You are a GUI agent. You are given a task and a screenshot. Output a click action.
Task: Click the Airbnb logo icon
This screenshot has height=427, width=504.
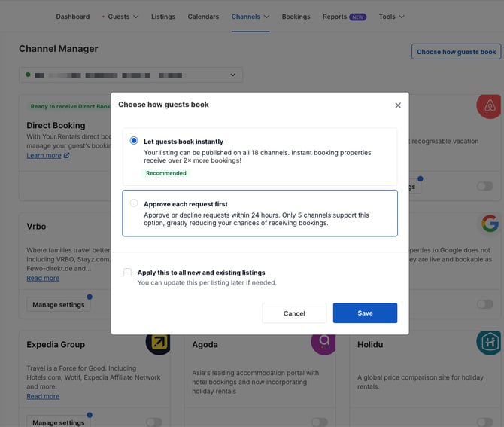(489, 106)
